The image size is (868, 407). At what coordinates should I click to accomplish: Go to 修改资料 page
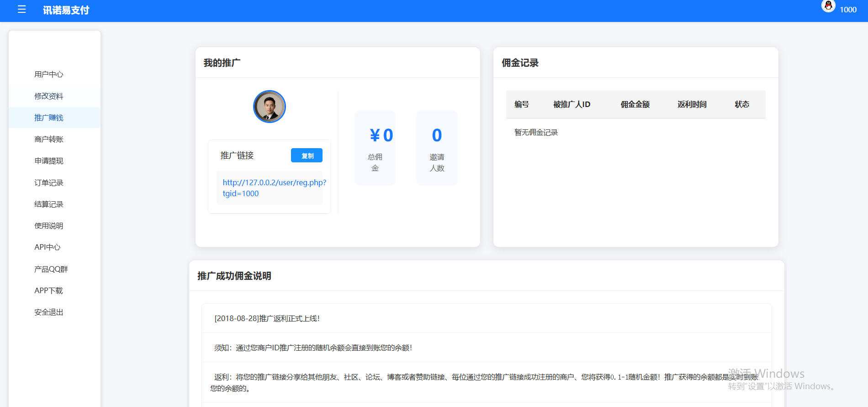[x=49, y=96]
